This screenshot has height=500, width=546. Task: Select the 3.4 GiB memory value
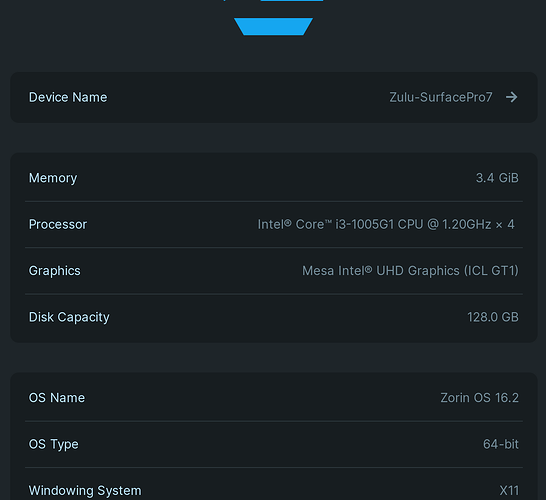pyautogui.click(x=497, y=178)
